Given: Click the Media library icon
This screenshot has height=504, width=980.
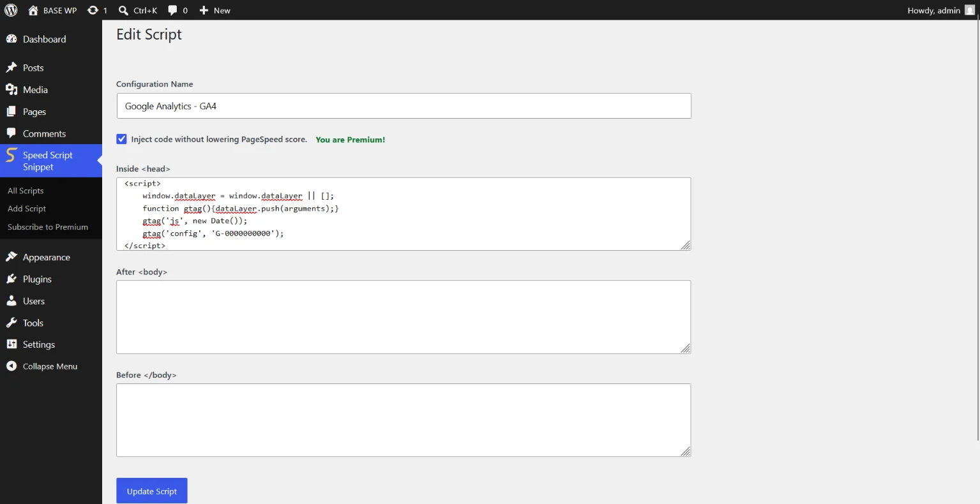Looking at the screenshot, I should 11,90.
